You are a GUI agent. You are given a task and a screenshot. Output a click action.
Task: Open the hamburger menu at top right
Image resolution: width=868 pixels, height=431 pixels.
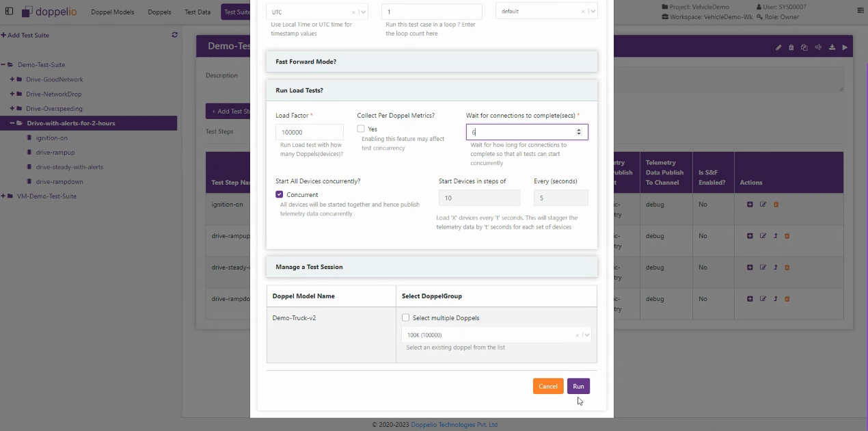(x=860, y=11)
